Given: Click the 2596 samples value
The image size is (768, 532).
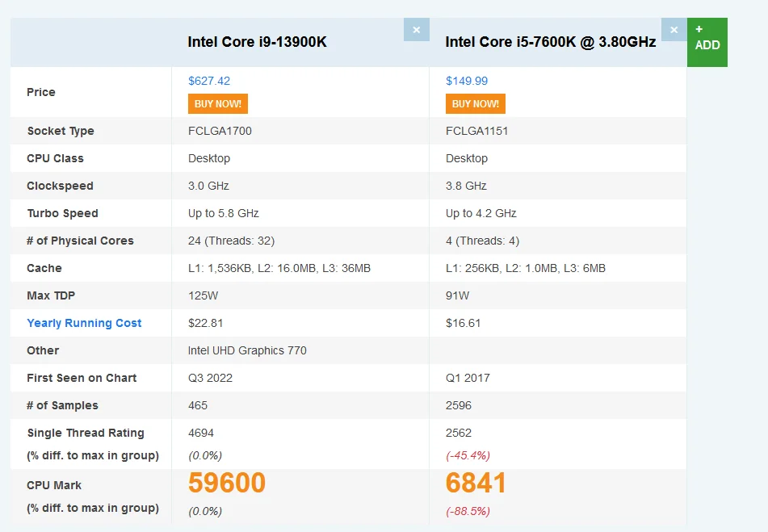Looking at the screenshot, I should pos(459,405).
